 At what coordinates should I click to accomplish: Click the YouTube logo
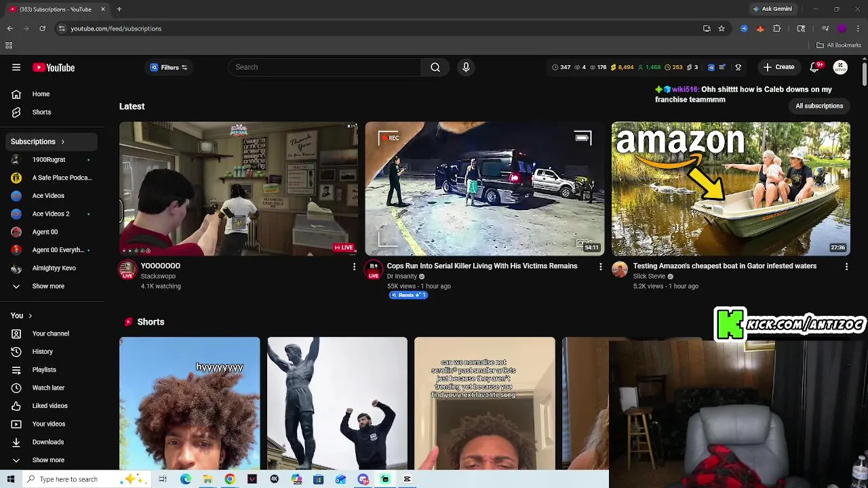point(54,67)
